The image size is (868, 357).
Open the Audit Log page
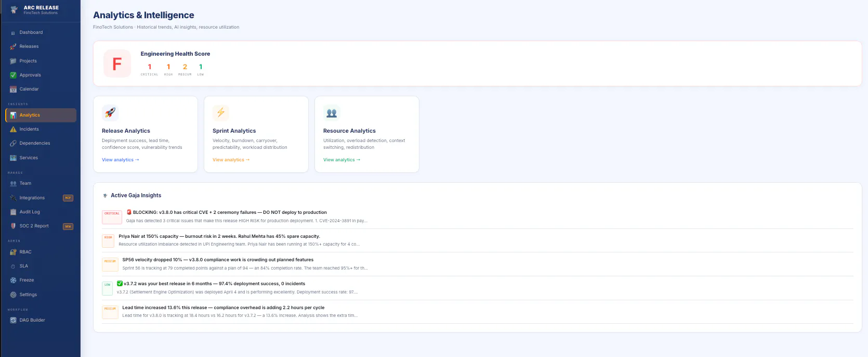point(41,212)
